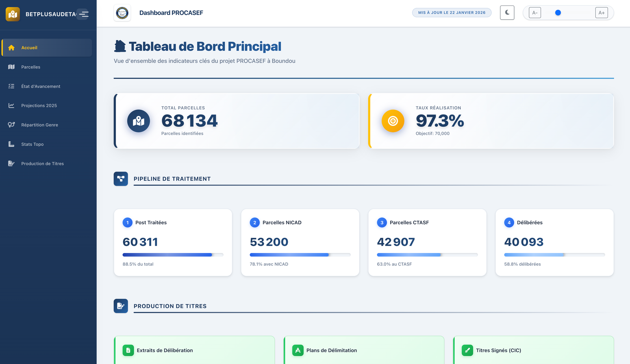Image resolution: width=630 pixels, height=364 pixels.
Task: Expand the Extraits de Délibération card
Action: pos(194,350)
